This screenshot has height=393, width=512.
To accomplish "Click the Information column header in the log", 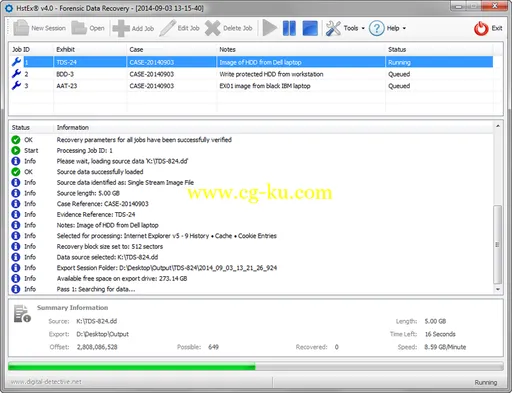I will (73, 128).
